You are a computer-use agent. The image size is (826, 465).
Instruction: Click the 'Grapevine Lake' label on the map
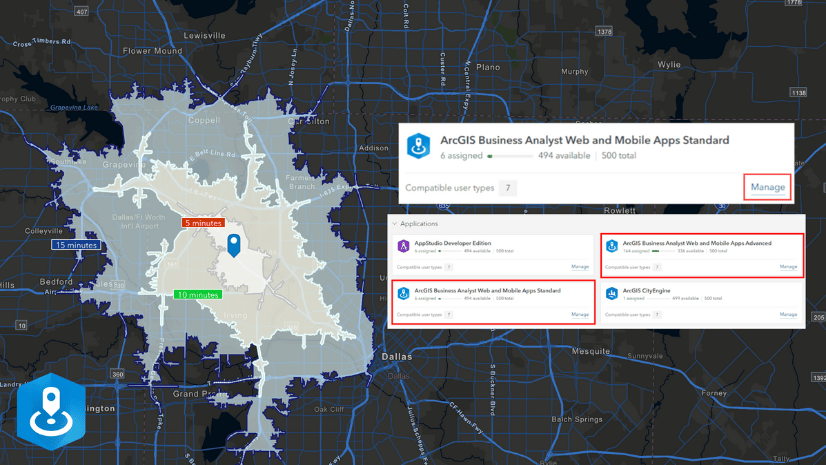click(x=74, y=107)
